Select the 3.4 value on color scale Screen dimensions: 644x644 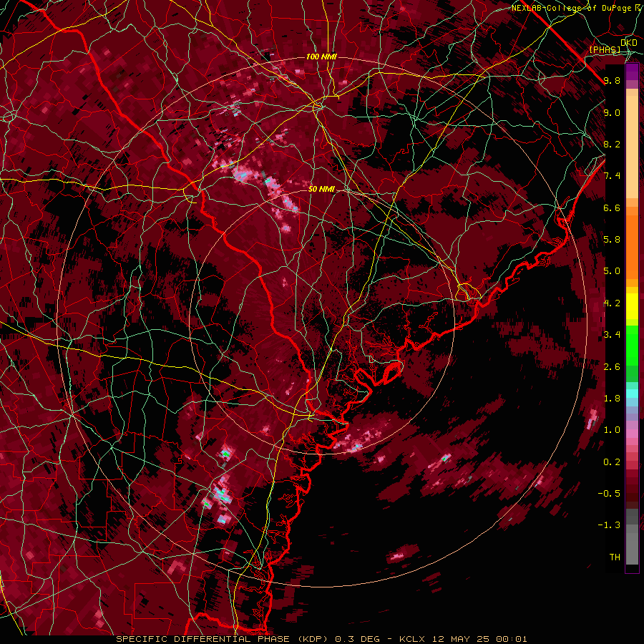[x=612, y=335]
